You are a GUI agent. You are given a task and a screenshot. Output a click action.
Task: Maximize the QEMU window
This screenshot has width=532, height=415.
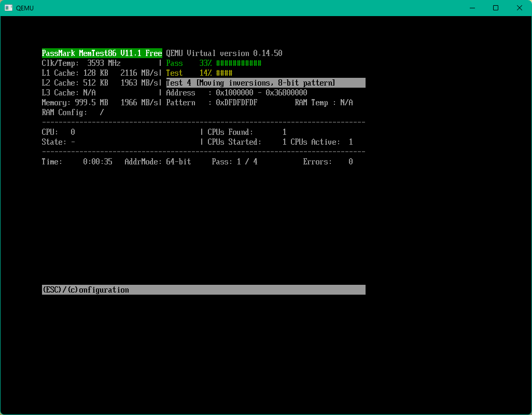click(x=496, y=8)
